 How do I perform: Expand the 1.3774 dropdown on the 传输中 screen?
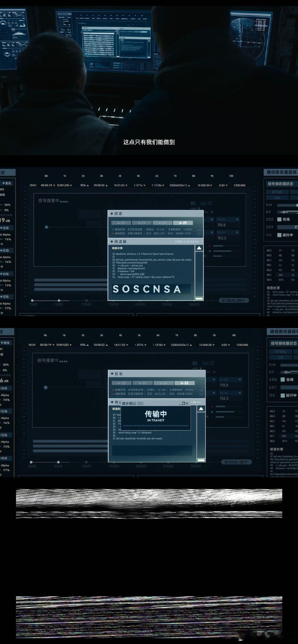pyautogui.click(x=140, y=345)
